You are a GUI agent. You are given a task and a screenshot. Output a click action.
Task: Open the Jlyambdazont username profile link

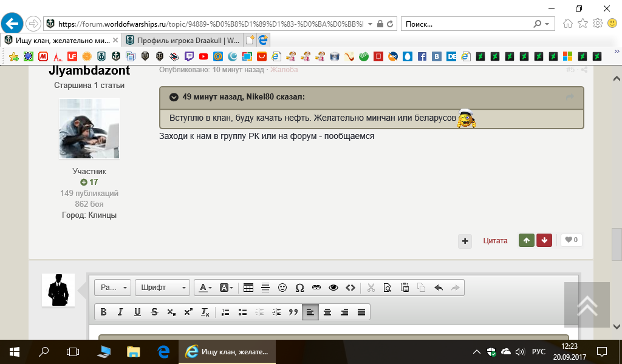pos(89,70)
